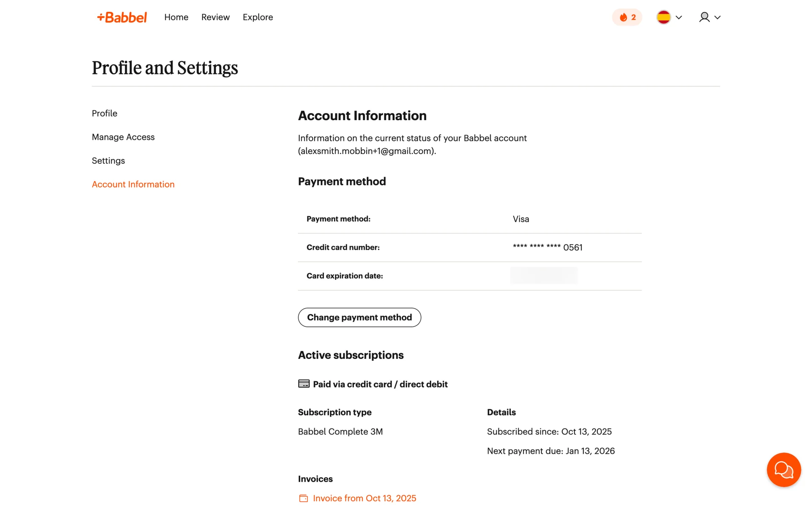Click the user profile avatar icon

point(704,17)
